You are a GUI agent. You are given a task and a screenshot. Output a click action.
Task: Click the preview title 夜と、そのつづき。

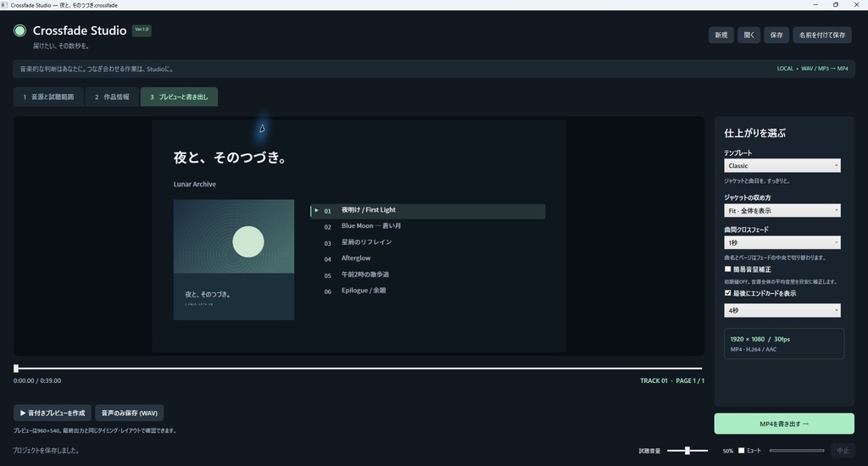coord(231,158)
